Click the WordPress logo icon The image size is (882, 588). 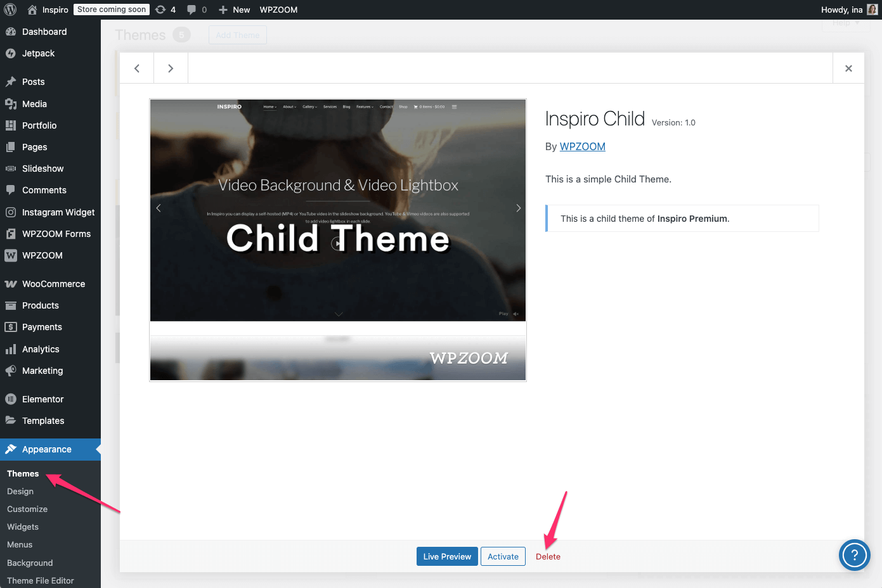[x=10, y=10]
